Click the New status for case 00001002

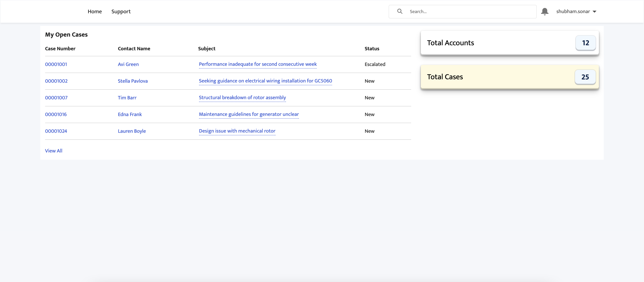coord(369,81)
